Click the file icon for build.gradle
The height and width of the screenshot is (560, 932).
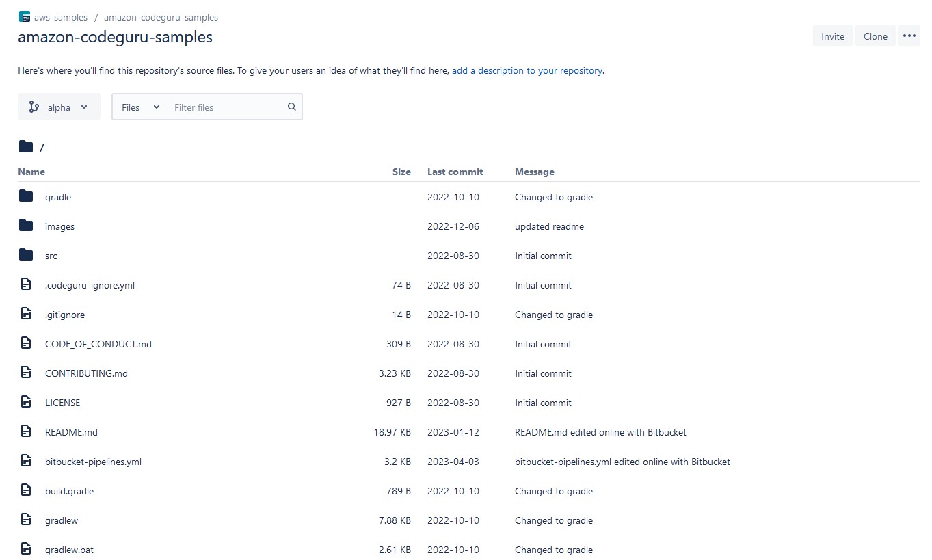[26, 490]
